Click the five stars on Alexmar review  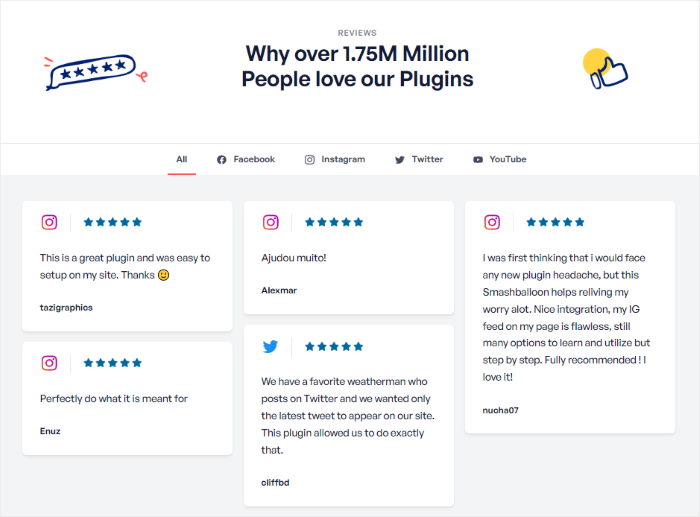[334, 222]
